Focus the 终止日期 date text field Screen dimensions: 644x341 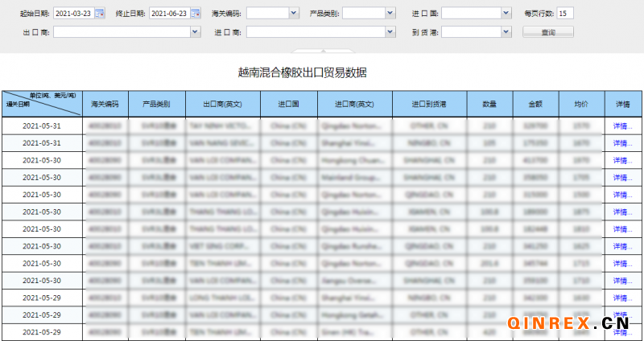click(x=169, y=14)
